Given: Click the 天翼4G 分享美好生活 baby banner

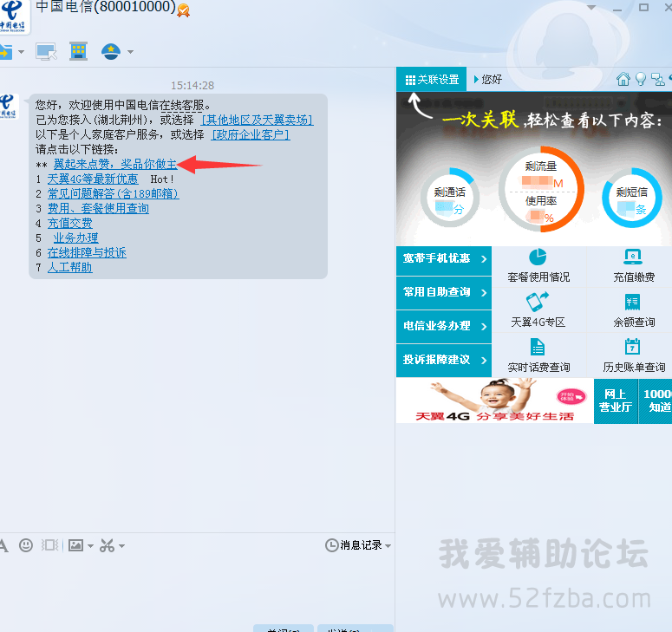Looking at the screenshot, I should 494,401.
